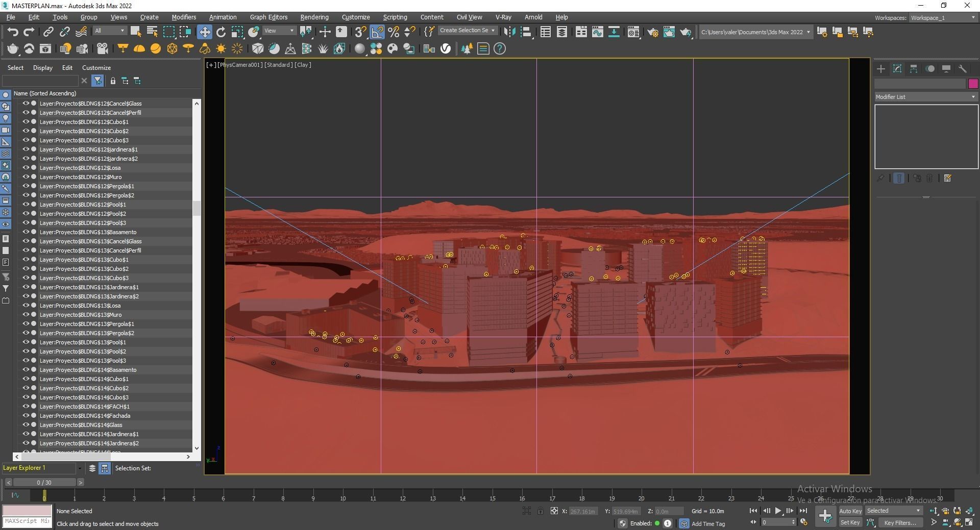Screen dimensions: 980x530
Task: Open the V-Ray menu
Action: 503,17
